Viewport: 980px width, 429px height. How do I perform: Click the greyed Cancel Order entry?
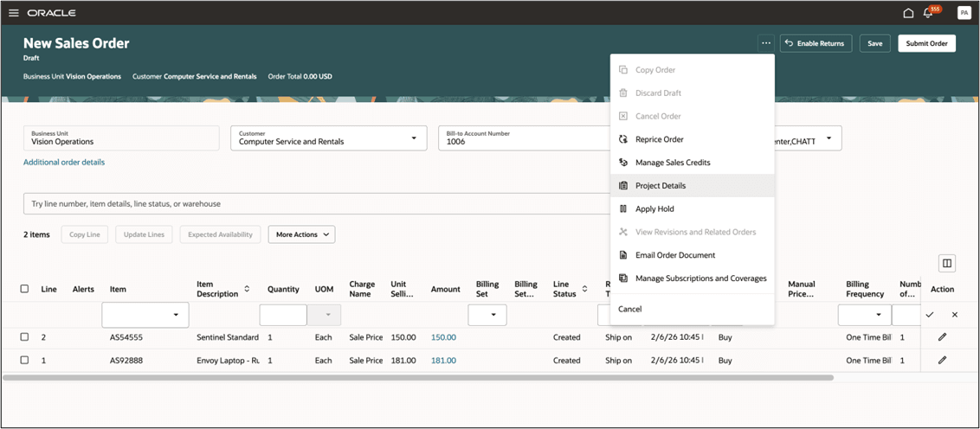click(692, 116)
